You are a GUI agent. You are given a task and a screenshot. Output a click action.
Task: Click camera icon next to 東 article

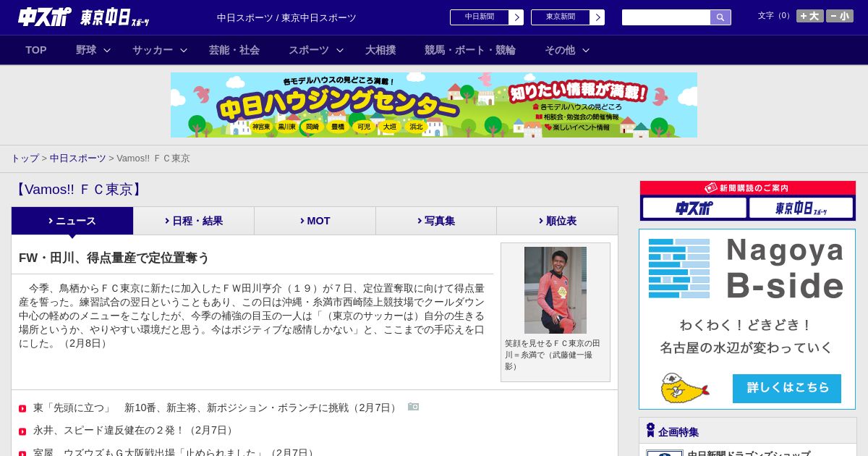(x=413, y=407)
